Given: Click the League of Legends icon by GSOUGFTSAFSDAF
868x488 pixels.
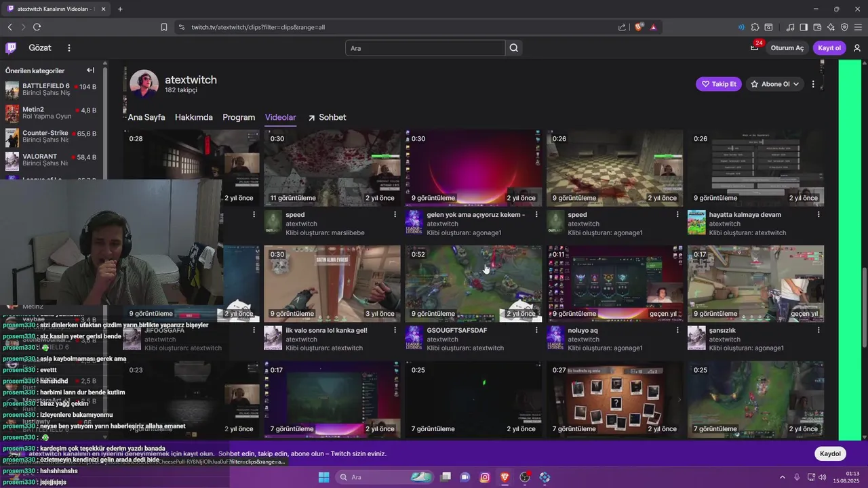Looking at the screenshot, I should tap(414, 338).
